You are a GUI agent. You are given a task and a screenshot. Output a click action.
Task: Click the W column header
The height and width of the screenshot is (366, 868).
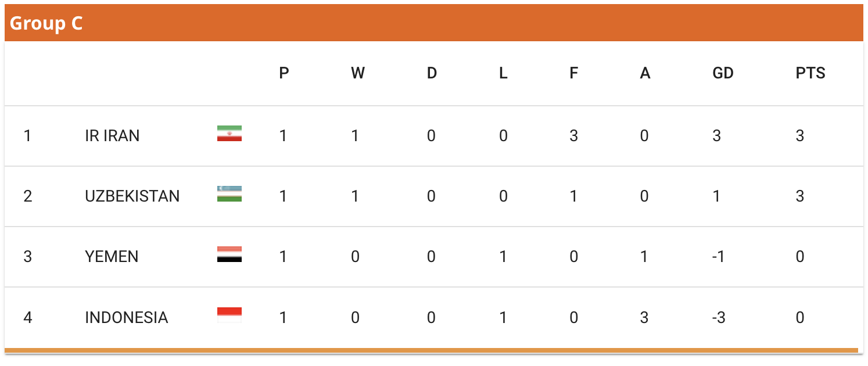tap(358, 73)
